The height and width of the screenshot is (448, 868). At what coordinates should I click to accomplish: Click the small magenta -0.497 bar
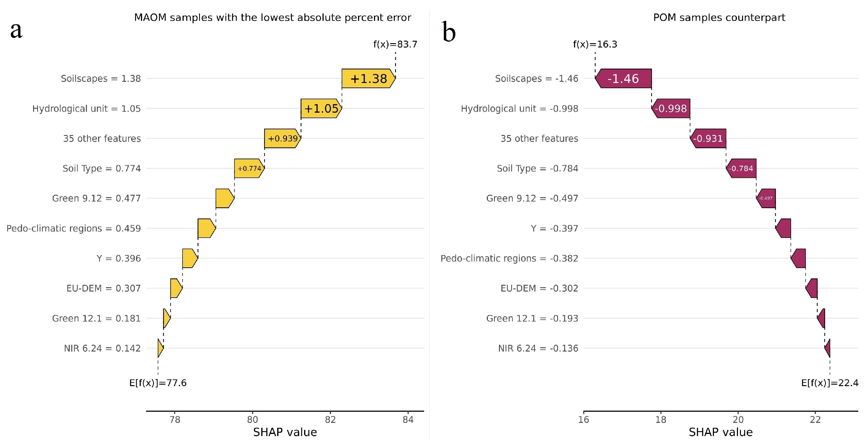766,198
